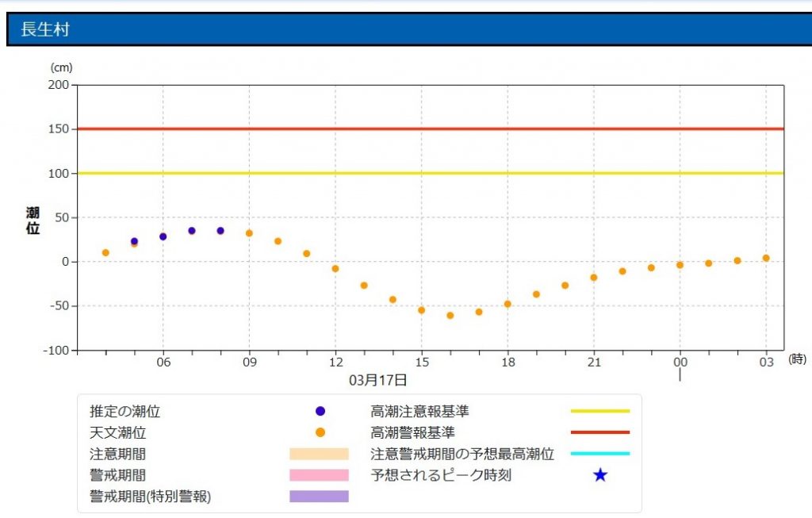
Task: Click the 注意警戒期間の予想最高潮位 label
Action: point(462,454)
